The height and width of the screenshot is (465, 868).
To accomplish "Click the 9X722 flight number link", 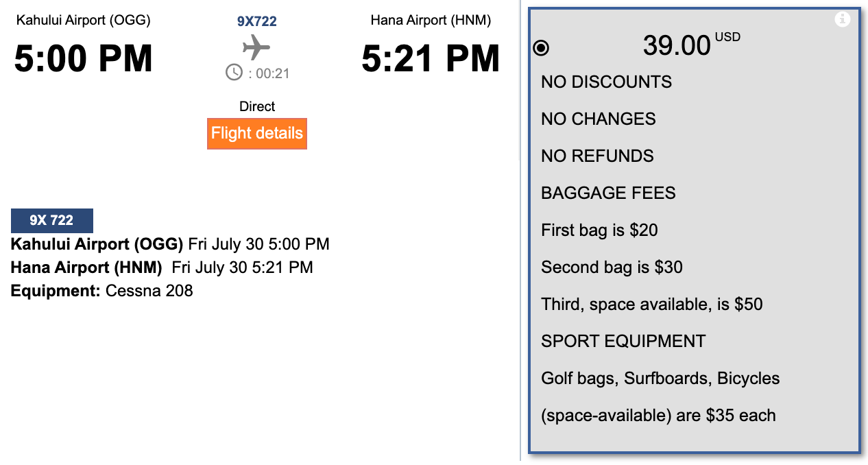I will 257,21.
